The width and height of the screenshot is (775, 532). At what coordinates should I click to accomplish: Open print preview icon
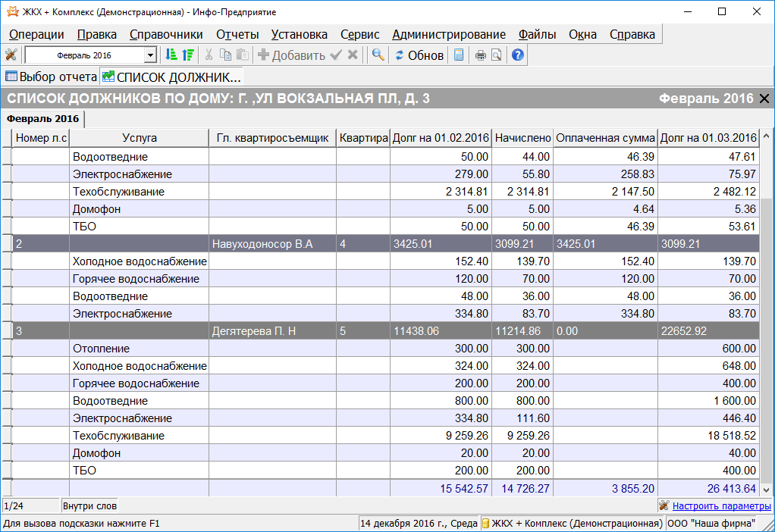click(497, 55)
